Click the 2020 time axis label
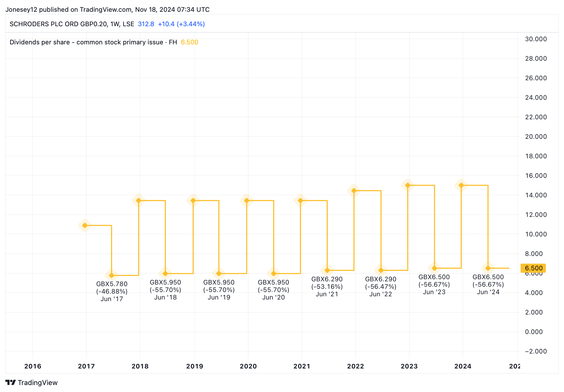This screenshot has height=392, width=564. tap(248, 366)
